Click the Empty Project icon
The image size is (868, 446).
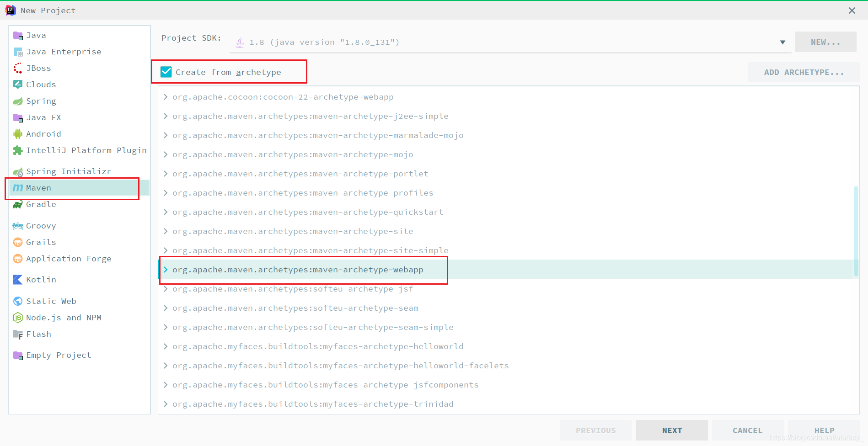(x=18, y=356)
